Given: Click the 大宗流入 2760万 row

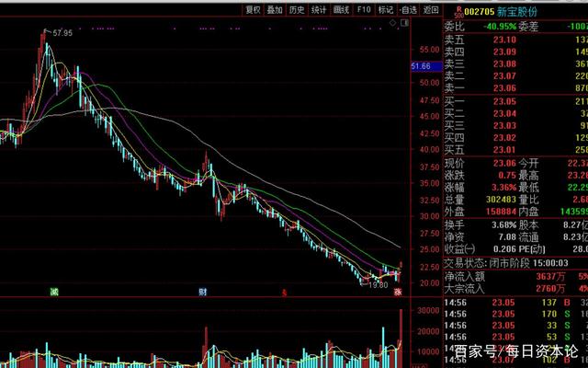Looking at the screenshot, I should point(516,289).
